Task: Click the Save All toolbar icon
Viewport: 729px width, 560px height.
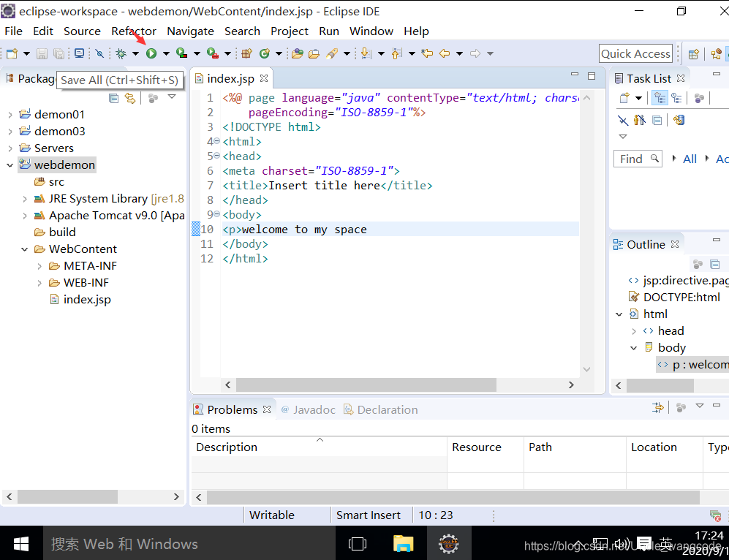Action: pos(59,53)
